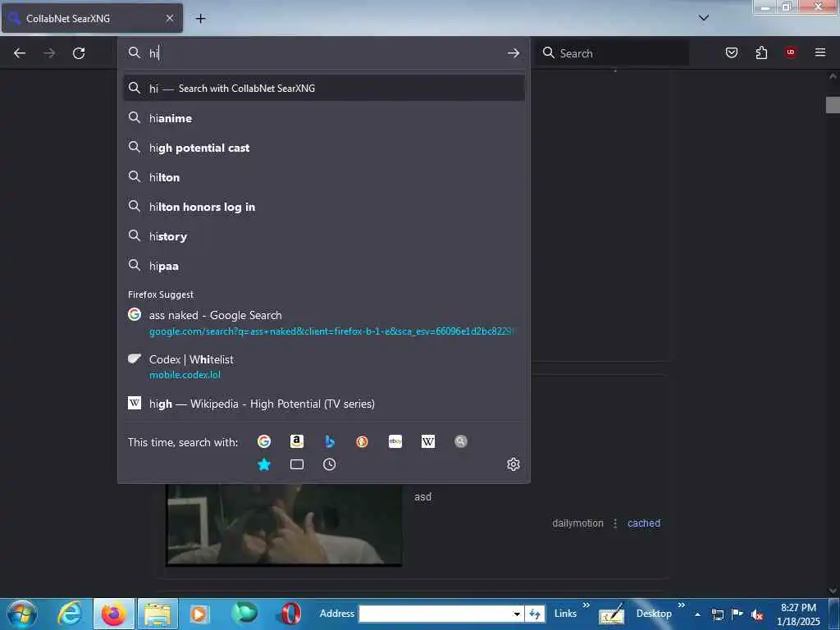This screenshot has height=630, width=840.
Task: Search this time with Bing icon
Action: 330,441
